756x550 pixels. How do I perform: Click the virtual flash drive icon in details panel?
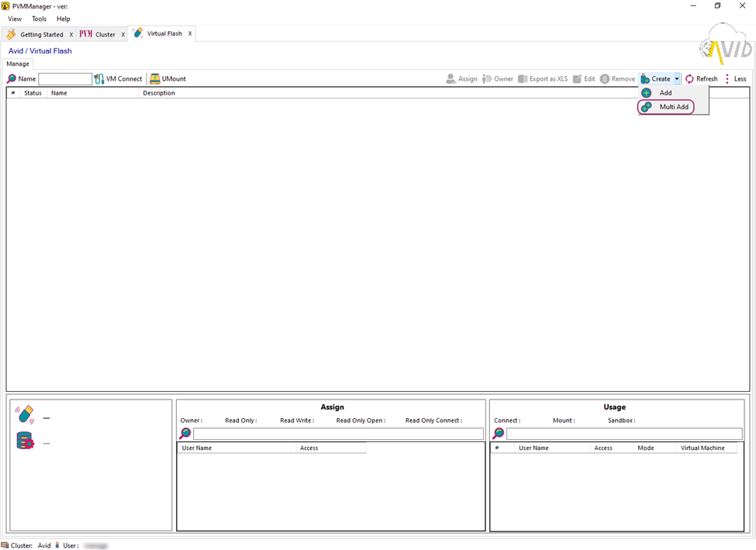coord(25,415)
